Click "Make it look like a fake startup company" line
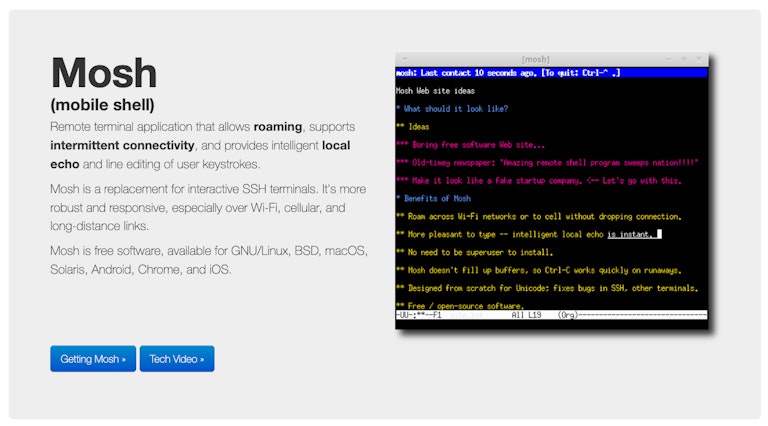 [539, 181]
